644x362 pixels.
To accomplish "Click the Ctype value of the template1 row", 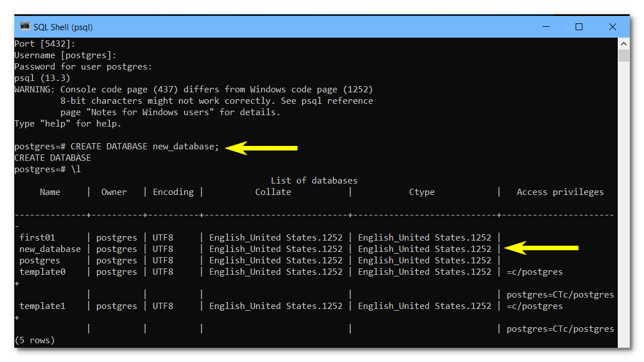I will (x=425, y=306).
